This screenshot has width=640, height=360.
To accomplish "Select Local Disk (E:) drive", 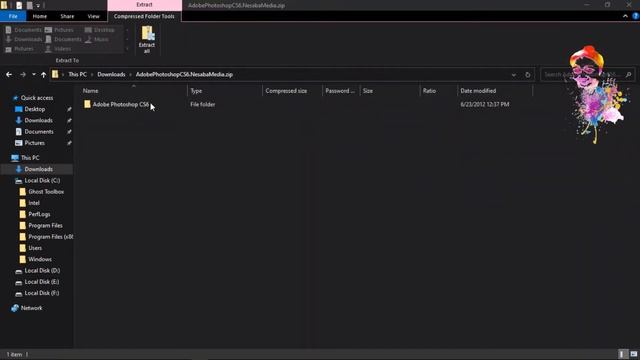I will [x=42, y=282].
